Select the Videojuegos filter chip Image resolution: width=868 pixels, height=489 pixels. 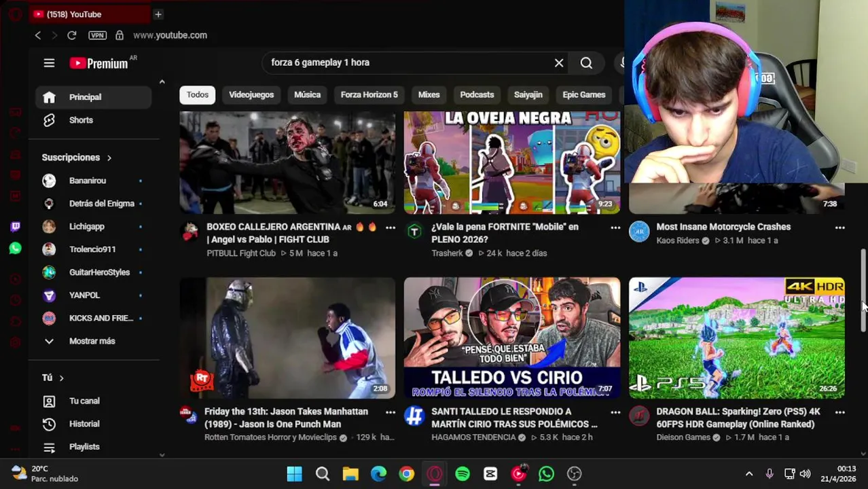(251, 94)
